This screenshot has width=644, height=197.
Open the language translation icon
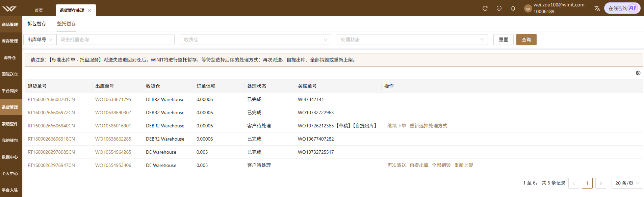pos(597,8)
